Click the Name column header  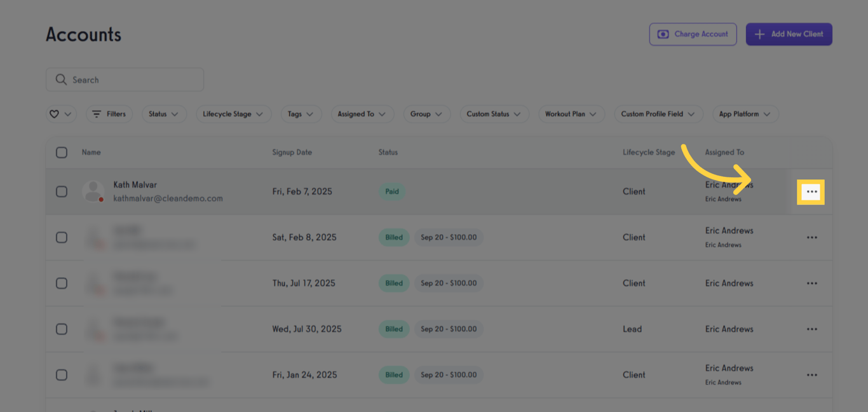click(x=91, y=152)
